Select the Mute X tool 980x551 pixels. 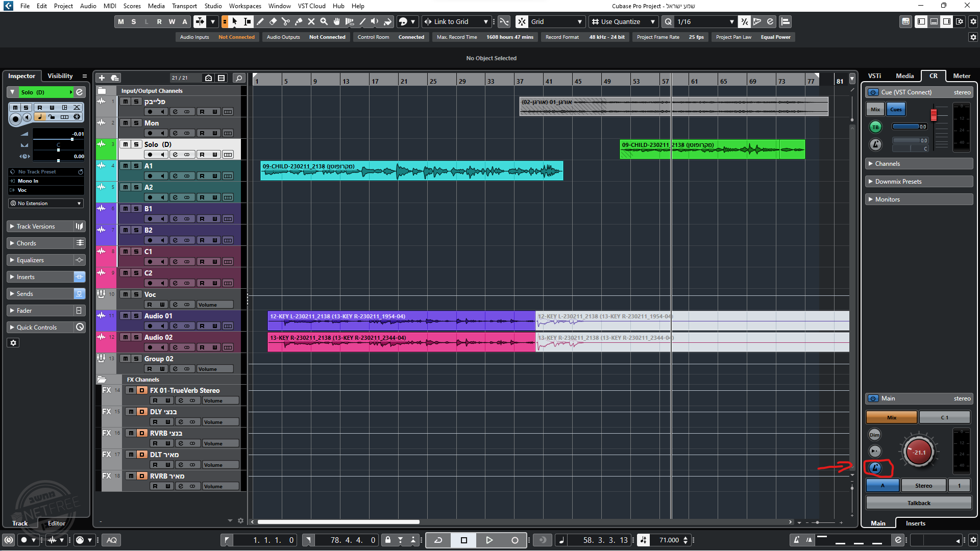[311, 21]
